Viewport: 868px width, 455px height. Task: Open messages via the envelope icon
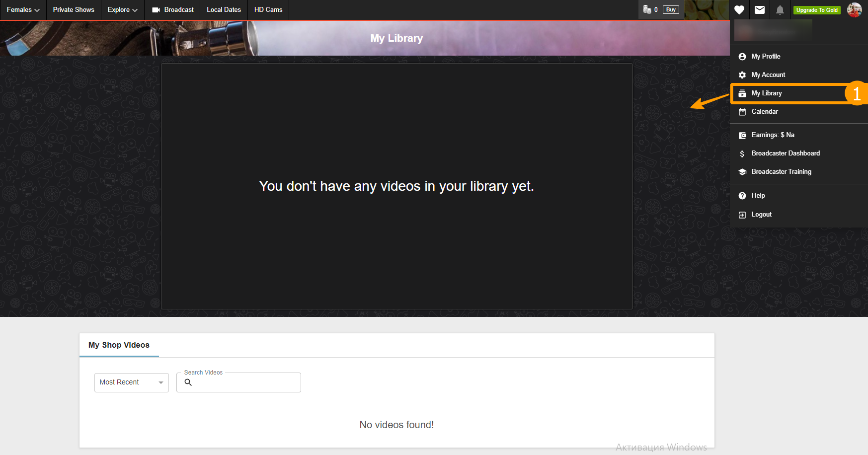760,10
